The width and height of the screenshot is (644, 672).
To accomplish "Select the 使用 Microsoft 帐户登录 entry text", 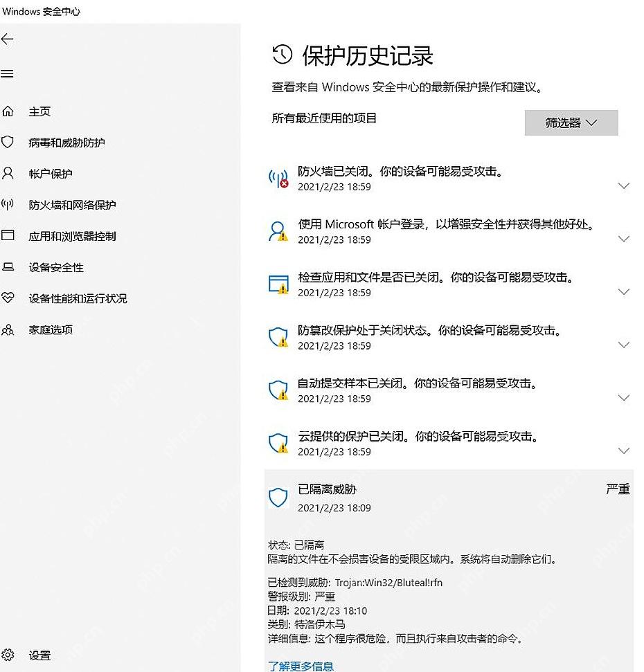I will pos(447,224).
